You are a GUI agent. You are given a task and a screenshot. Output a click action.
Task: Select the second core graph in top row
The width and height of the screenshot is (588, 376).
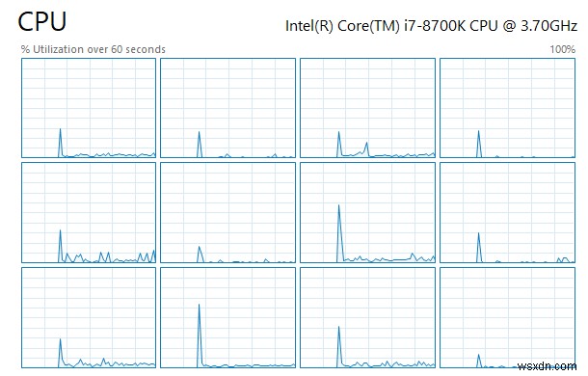coord(228,108)
